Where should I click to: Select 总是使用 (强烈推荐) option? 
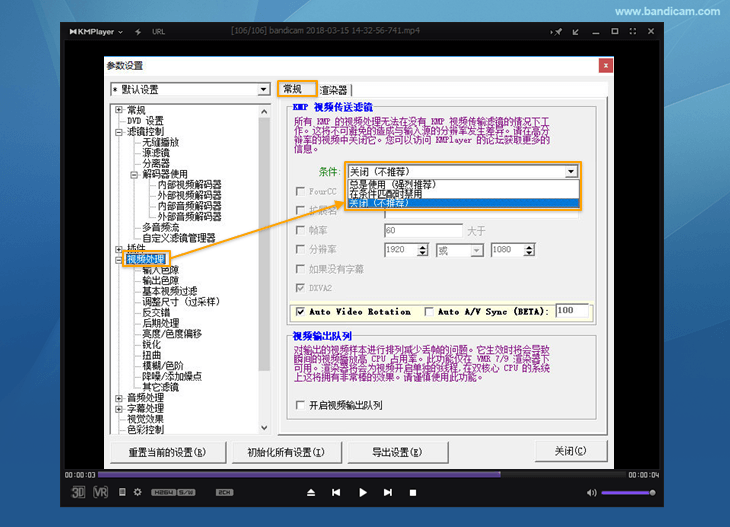point(463,184)
